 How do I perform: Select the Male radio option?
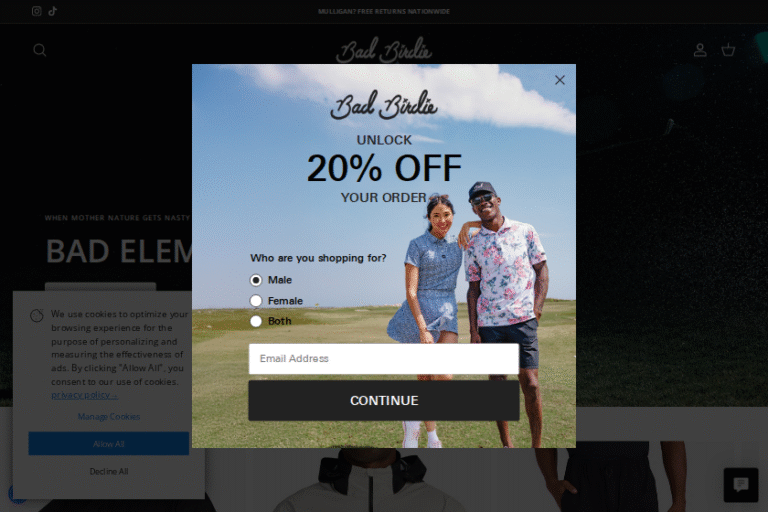(x=256, y=280)
